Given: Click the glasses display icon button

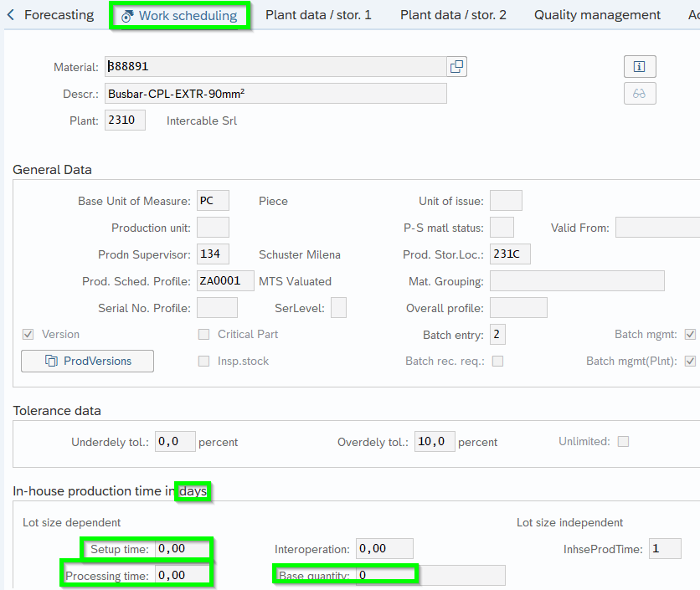Looking at the screenshot, I should (x=639, y=94).
